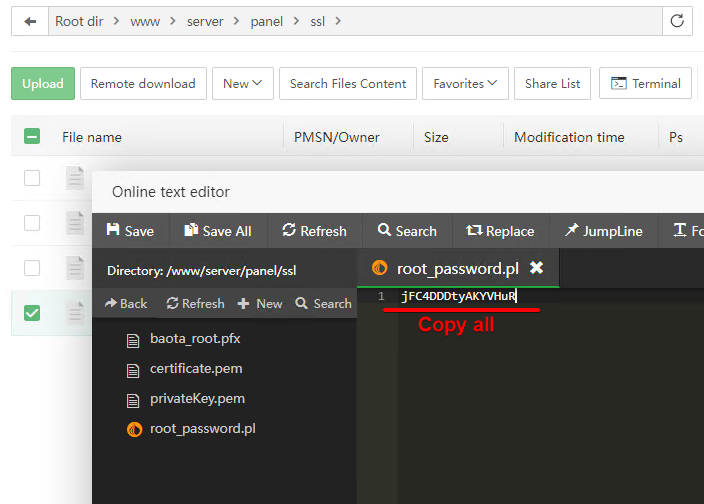Open the Terminal button

click(x=645, y=84)
